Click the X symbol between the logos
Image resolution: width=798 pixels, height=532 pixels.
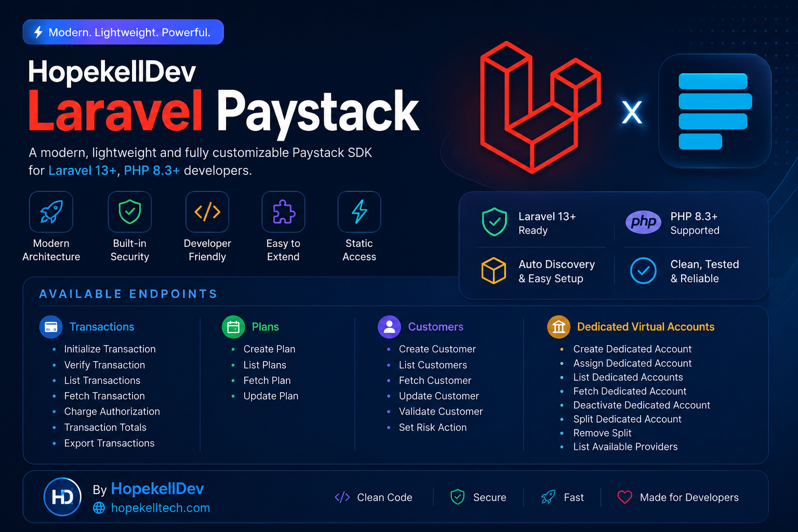point(632,112)
